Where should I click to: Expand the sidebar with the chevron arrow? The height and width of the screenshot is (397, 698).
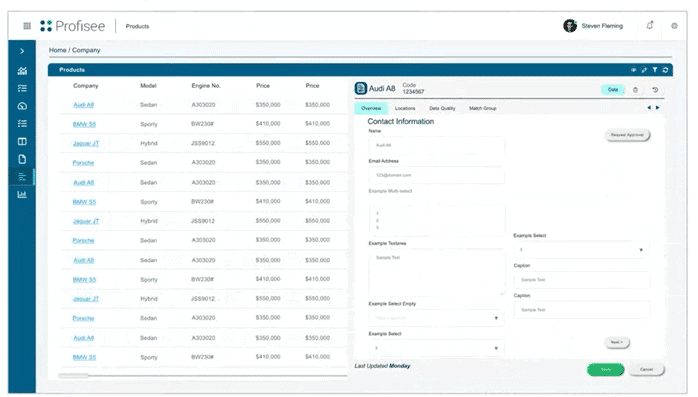point(22,51)
